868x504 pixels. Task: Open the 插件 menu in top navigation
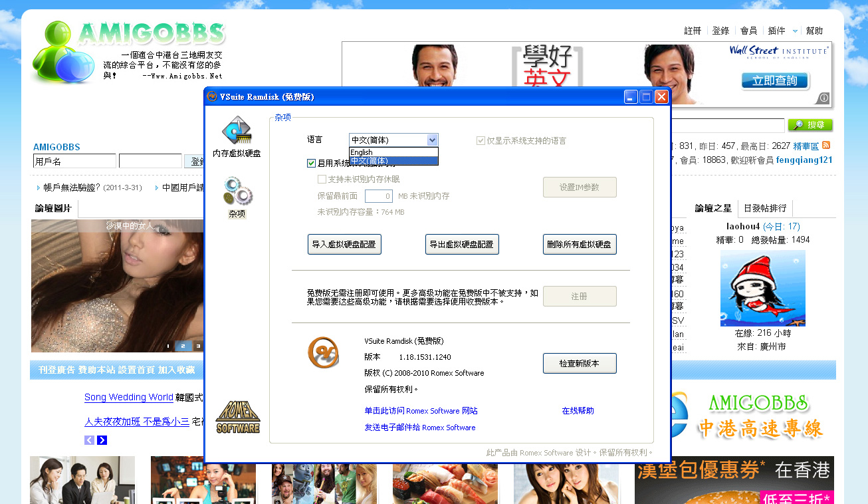(x=776, y=31)
